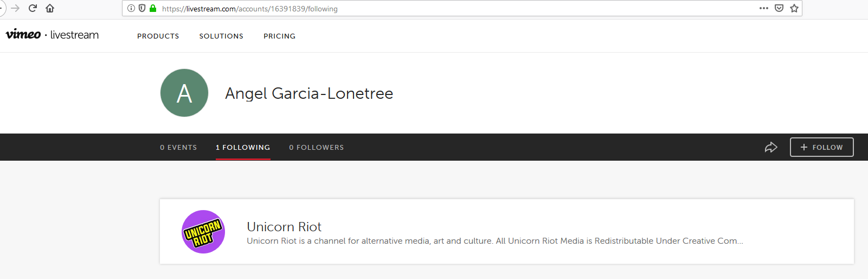Open the Pricing page link
The image size is (868, 279).
pos(279,36)
